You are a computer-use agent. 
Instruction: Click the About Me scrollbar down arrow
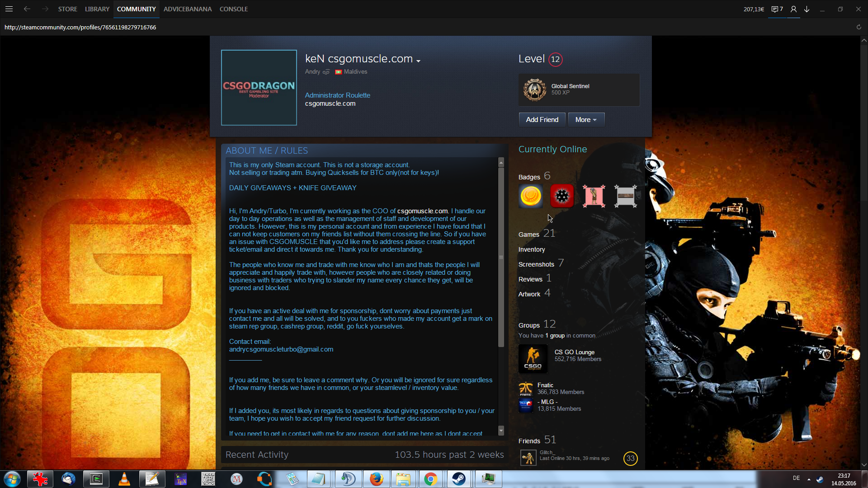[x=501, y=431]
